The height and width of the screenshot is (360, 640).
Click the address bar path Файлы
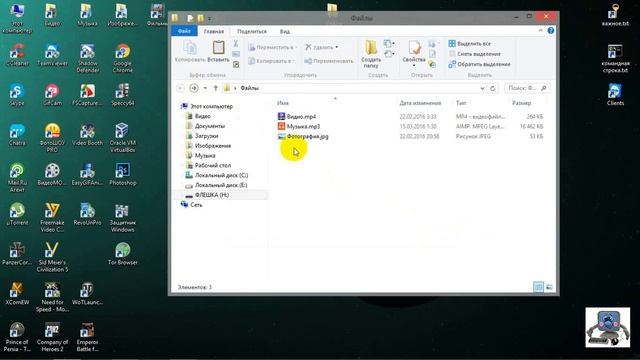point(249,88)
